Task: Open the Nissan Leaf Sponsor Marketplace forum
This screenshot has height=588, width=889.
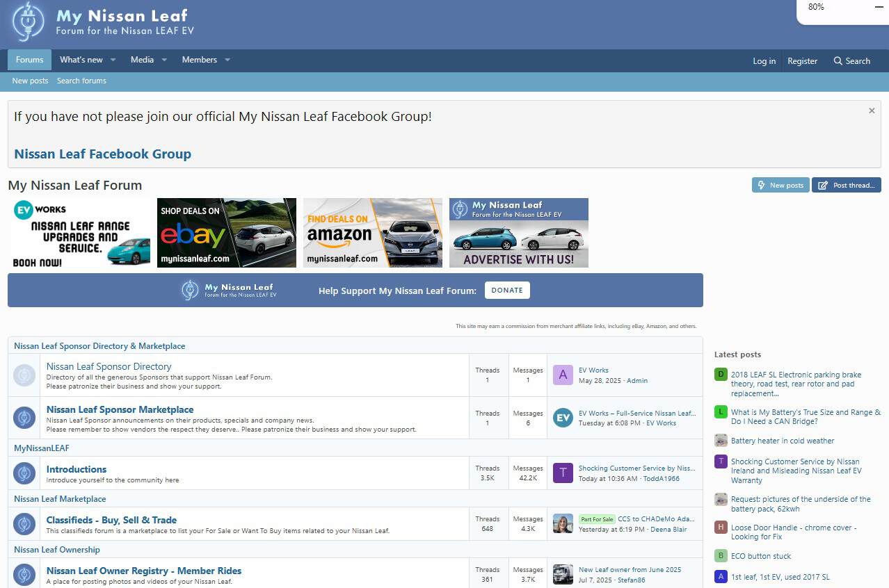Action: pos(120,409)
